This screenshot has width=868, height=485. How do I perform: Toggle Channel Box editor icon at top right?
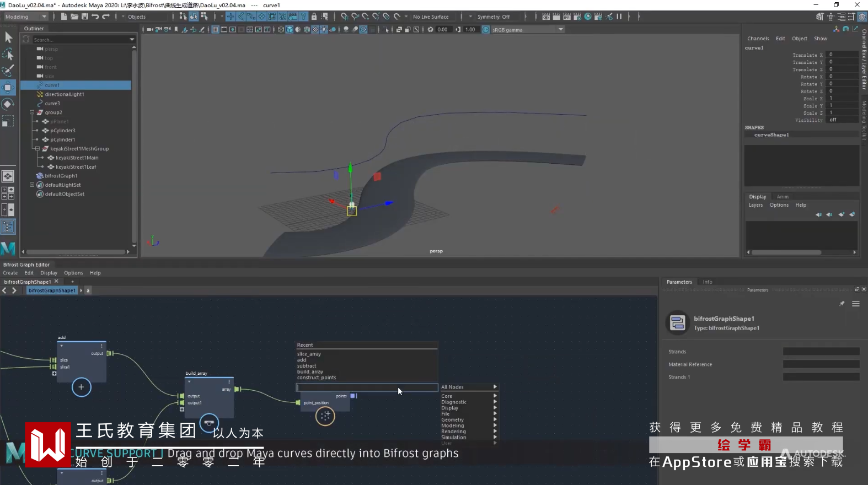pos(862,17)
